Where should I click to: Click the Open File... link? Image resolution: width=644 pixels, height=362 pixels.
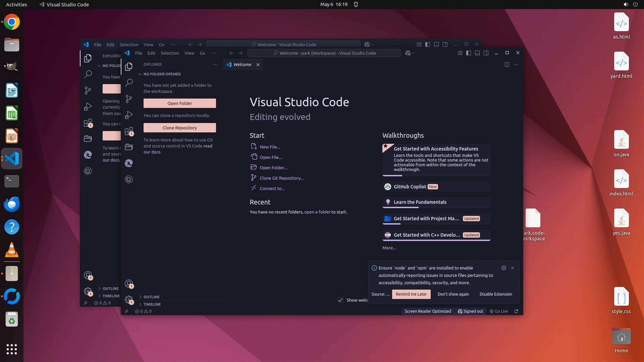pos(270,157)
